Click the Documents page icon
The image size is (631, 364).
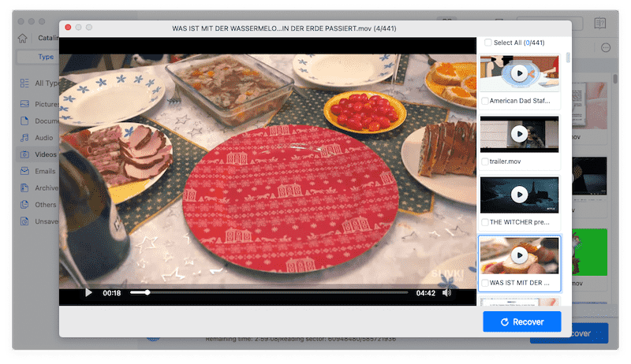[24, 121]
